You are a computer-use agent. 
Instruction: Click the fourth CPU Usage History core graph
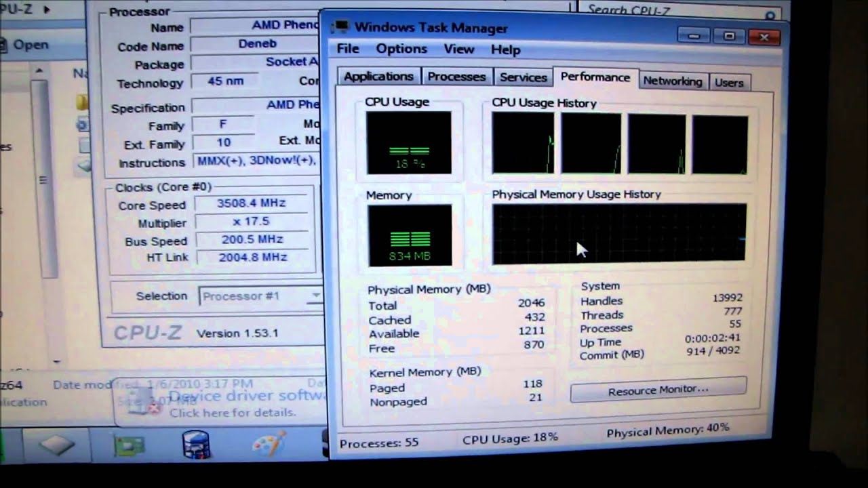click(x=719, y=144)
